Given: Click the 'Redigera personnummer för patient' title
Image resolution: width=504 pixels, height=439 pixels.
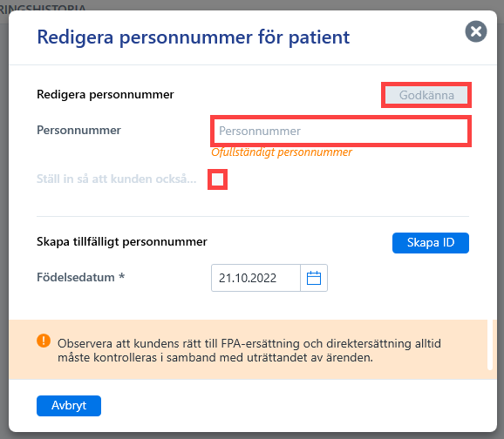Looking at the screenshot, I should 194,37.
